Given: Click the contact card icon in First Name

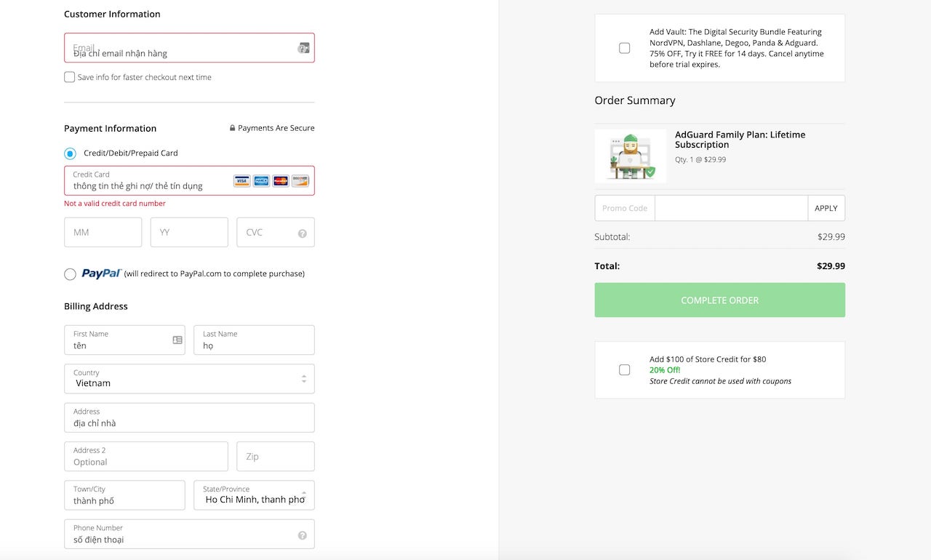Looking at the screenshot, I should pos(177,340).
